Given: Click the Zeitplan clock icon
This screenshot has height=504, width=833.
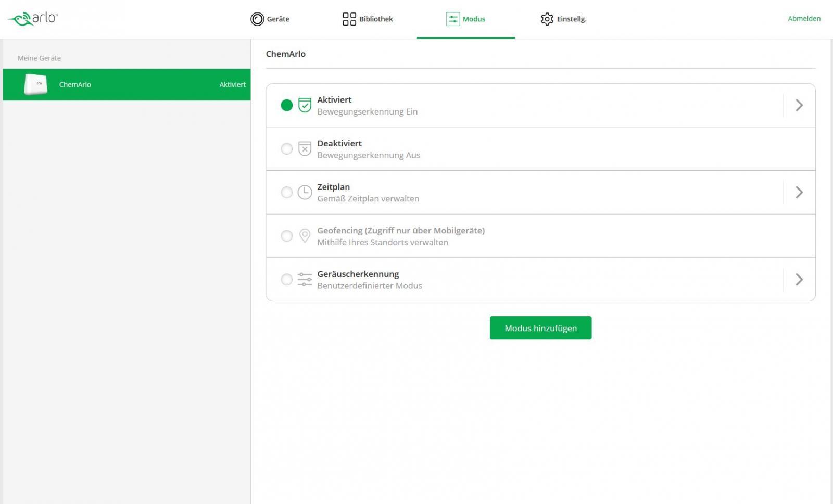Looking at the screenshot, I should 305,192.
